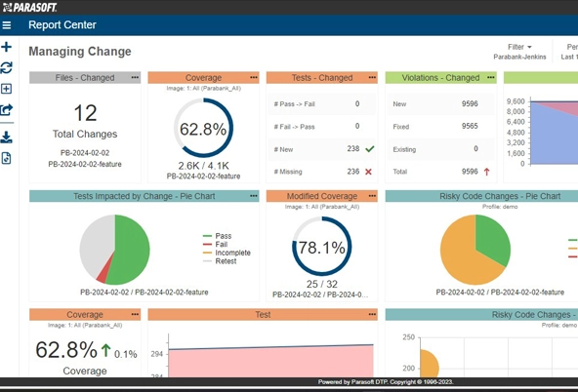Click Parabank-Jenkins filter value
578x392 pixels.
(x=519, y=58)
